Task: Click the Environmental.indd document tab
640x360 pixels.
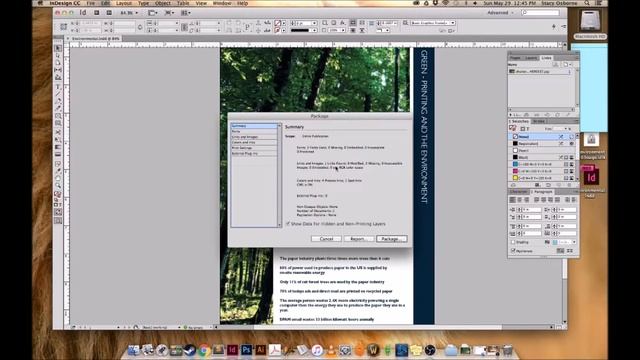Action: (x=95, y=38)
